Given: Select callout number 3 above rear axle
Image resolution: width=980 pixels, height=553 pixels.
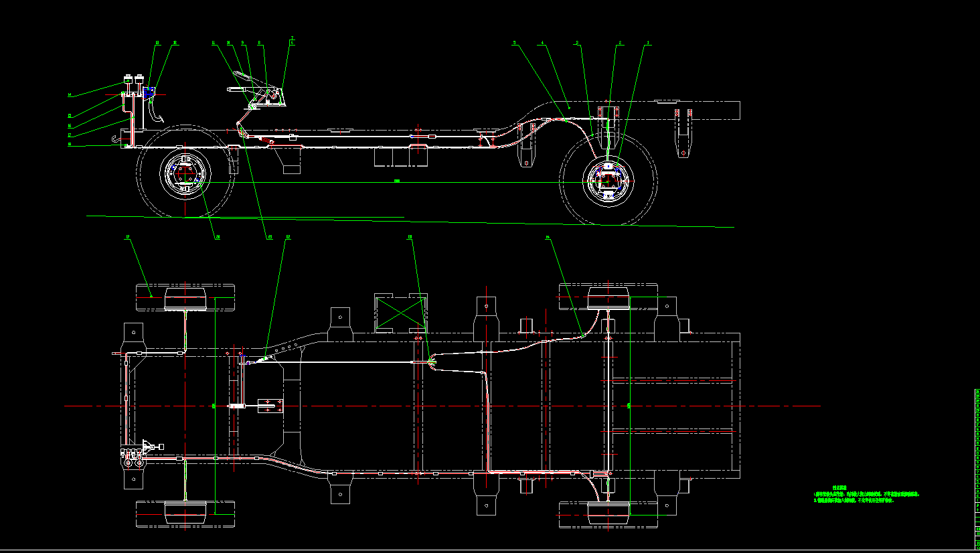Looking at the screenshot, I should [577, 43].
